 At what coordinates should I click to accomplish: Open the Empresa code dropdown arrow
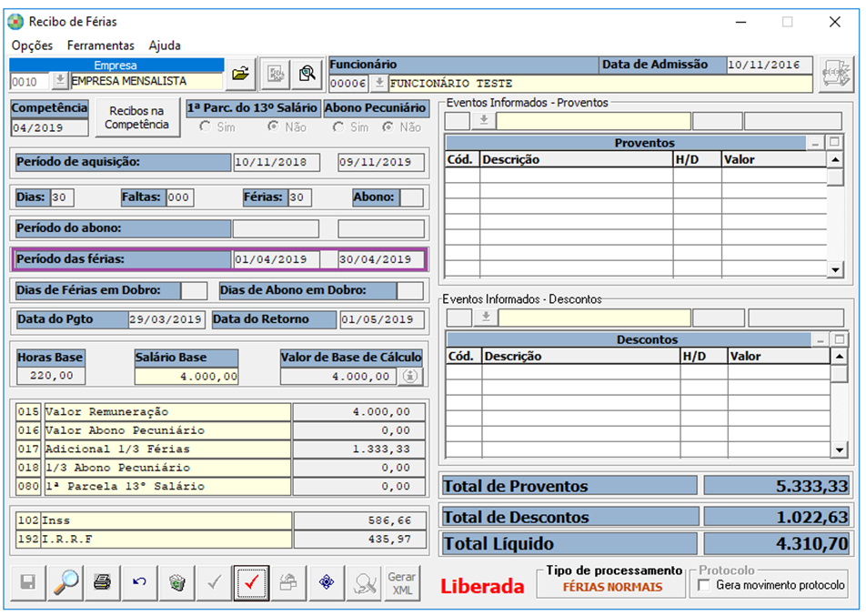[60, 81]
